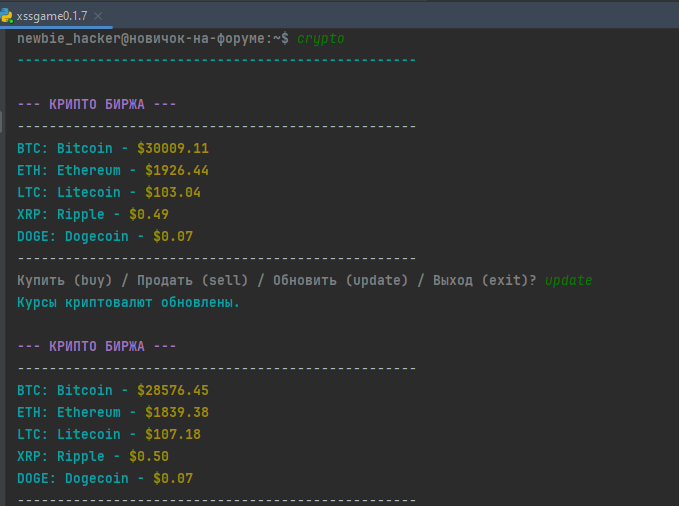Click the prompt option 'Обновить (update)'
This screenshot has width=679, height=506.
coord(340,280)
